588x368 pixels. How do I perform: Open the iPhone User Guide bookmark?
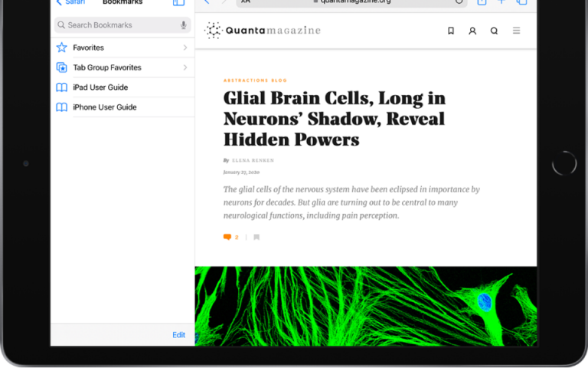[122, 107]
